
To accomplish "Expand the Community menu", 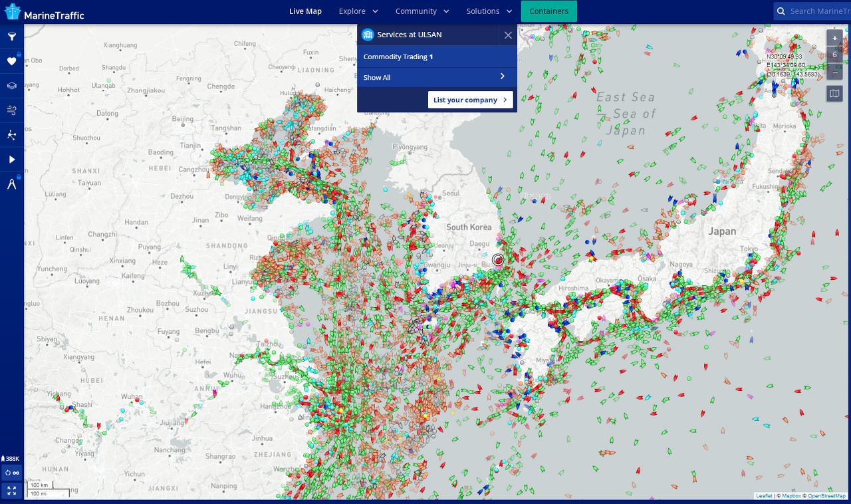I will point(422,11).
